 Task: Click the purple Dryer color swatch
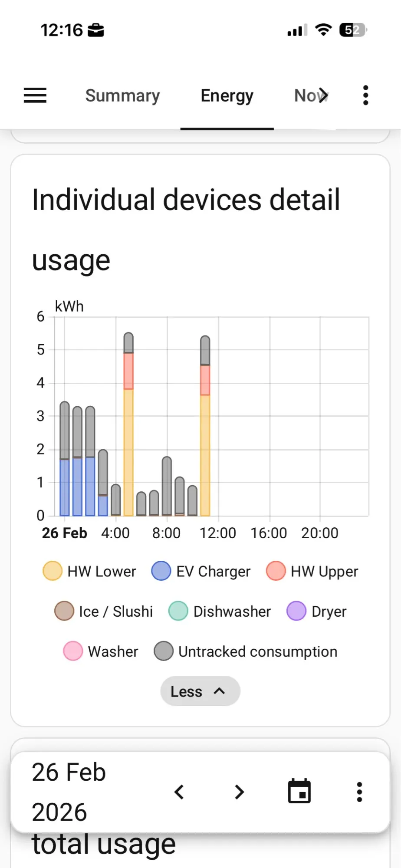tap(296, 611)
